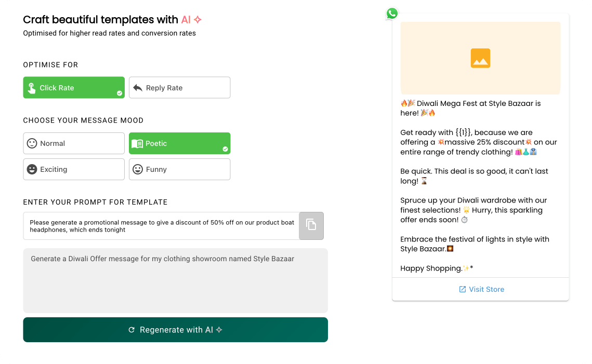This screenshot has height=364, width=592.
Task: Select the Funny message mood
Action: click(x=179, y=169)
